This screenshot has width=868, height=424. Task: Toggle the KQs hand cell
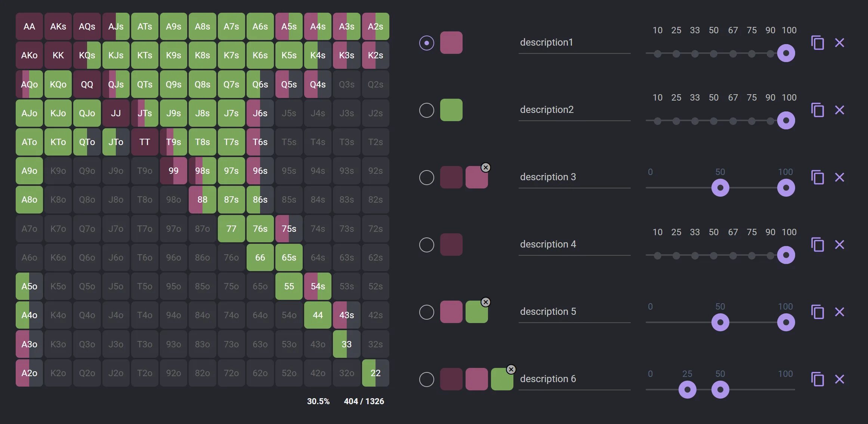tap(87, 55)
